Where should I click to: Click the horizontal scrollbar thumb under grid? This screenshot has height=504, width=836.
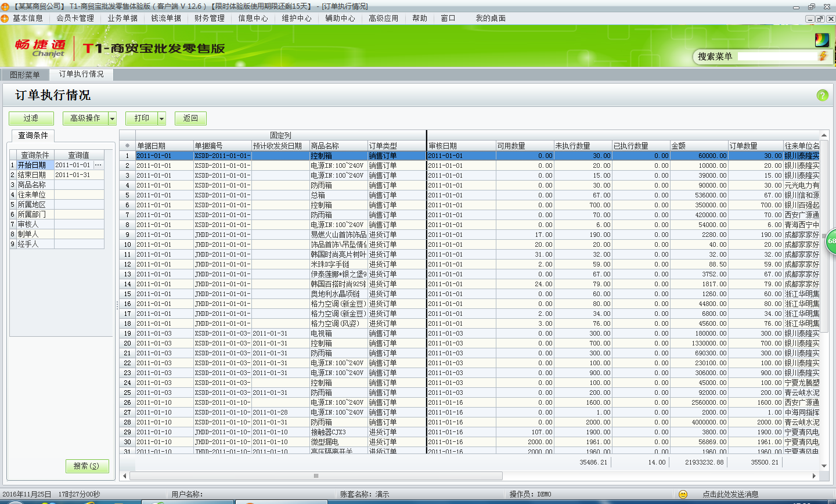tap(316, 476)
